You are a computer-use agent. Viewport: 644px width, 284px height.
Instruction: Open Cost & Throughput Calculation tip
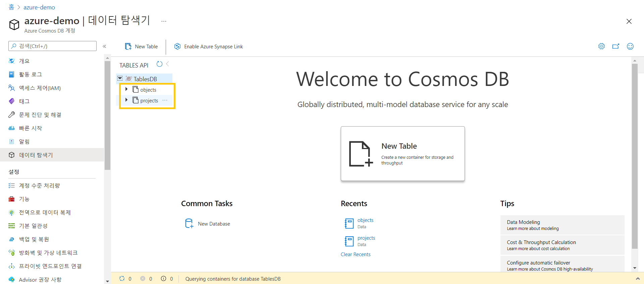pyautogui.click(x=562, y=245)
